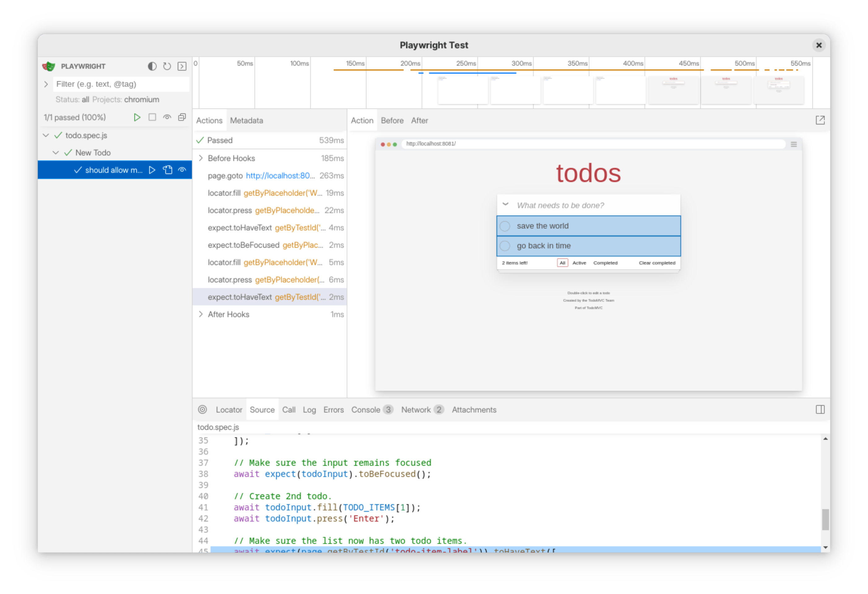Click the stop tests square icon
Image resolution: width=868 pixels, height=594 pixels.
(152, 117)
